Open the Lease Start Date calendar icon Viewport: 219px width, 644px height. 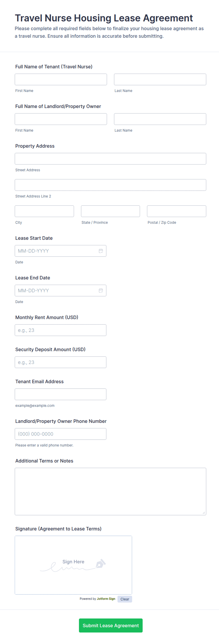[x=101, y=251]
